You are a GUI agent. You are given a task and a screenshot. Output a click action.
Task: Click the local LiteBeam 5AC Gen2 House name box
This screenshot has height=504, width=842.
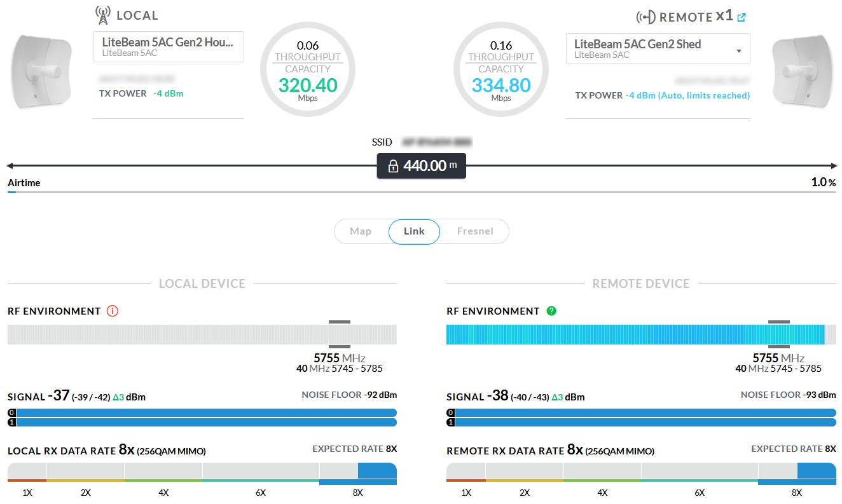(169, 48)
